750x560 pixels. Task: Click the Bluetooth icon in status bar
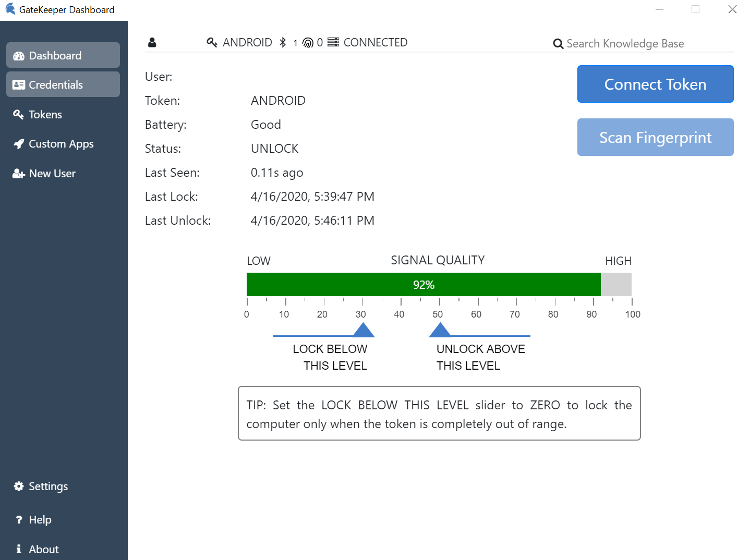pos(283,43)
